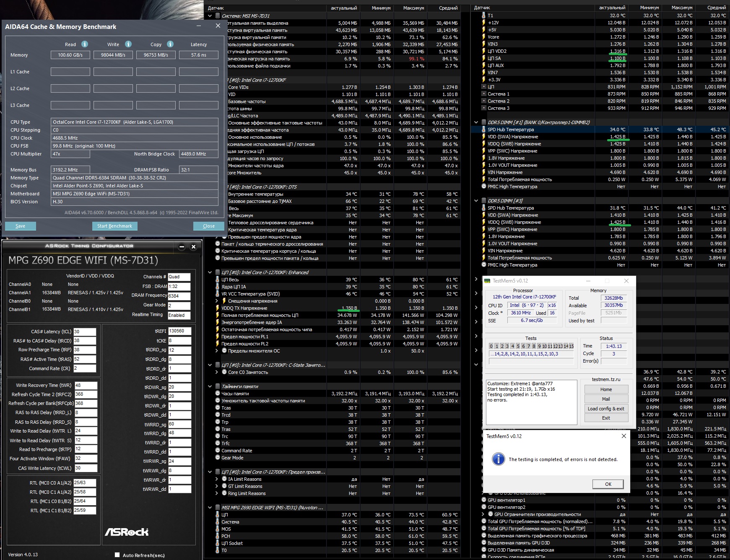The width and height of the screenshot is (730, 560).
Task: Click the lightning icon beside Vcore
Action: [484, 37]
